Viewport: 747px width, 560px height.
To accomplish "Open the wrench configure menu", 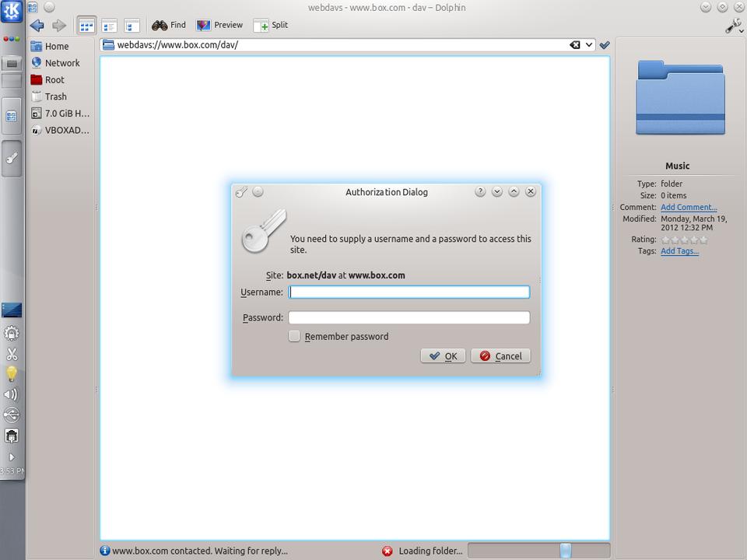I will (x=733, y=26).
